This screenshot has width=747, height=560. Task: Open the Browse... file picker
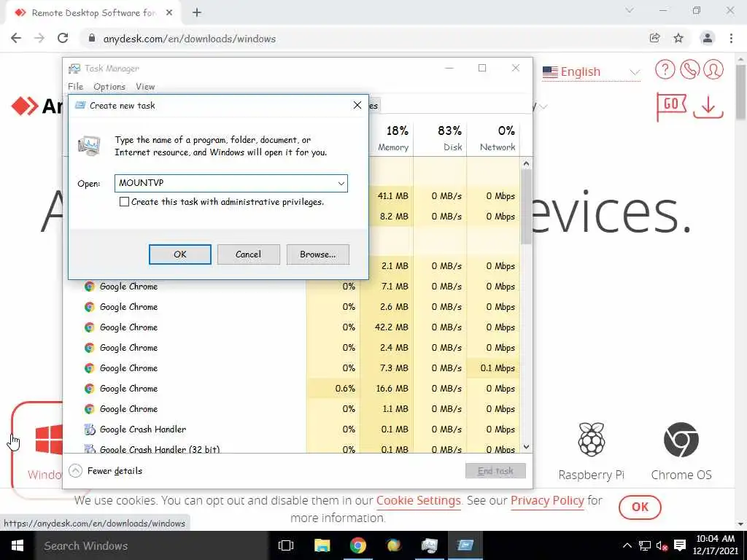click(318, 254)
